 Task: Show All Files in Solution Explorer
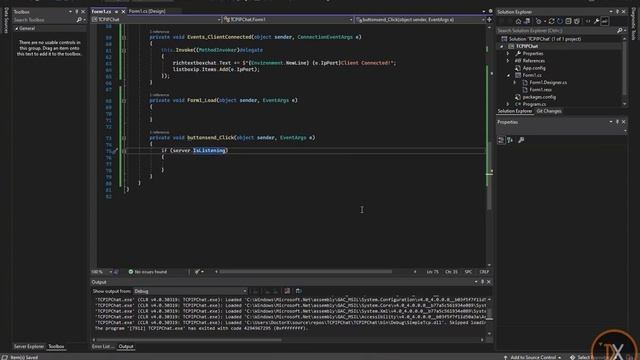click(x=577, y=21)
